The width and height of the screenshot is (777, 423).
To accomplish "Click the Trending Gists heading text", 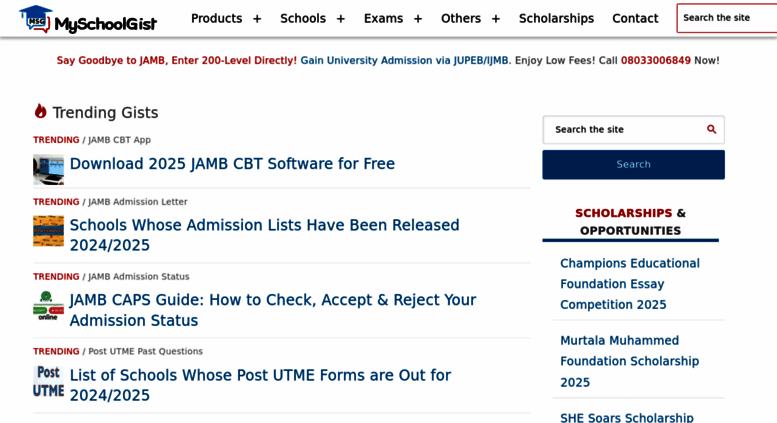I will 105,112.
